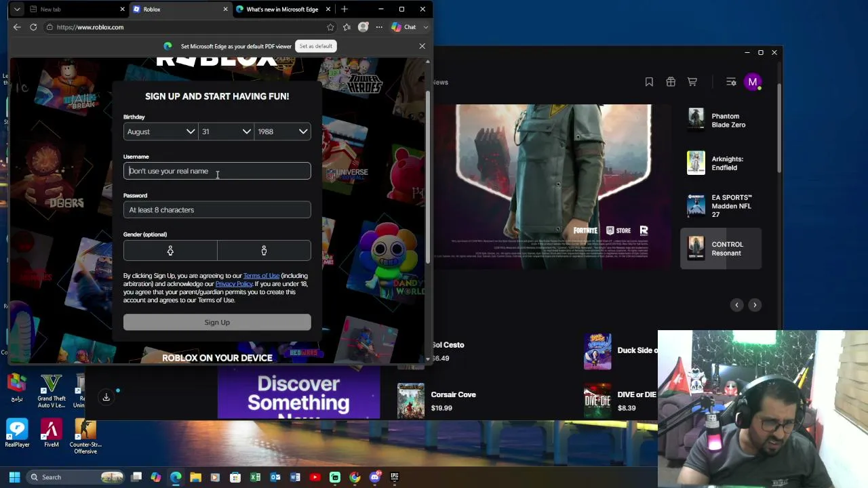Open Discord from the taskbar
The height and width of the screenshot is (488, 868).
point(375,477)
